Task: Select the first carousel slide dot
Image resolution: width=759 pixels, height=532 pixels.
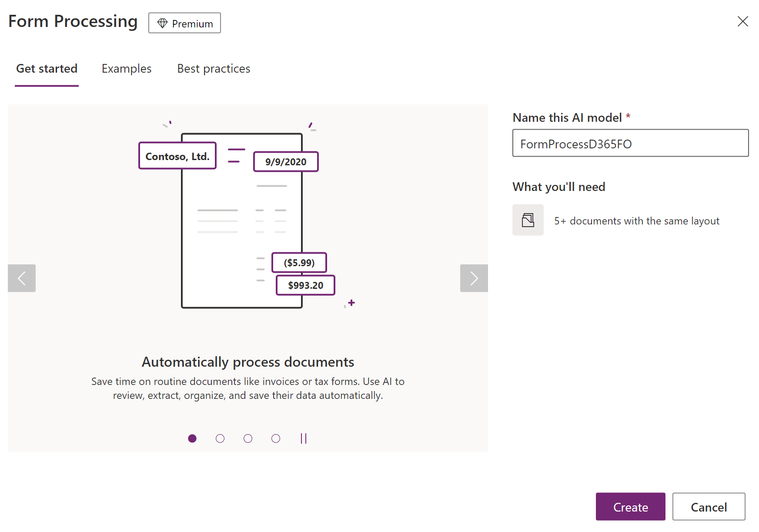Action: pyautogui.click(x=192, y=438)
